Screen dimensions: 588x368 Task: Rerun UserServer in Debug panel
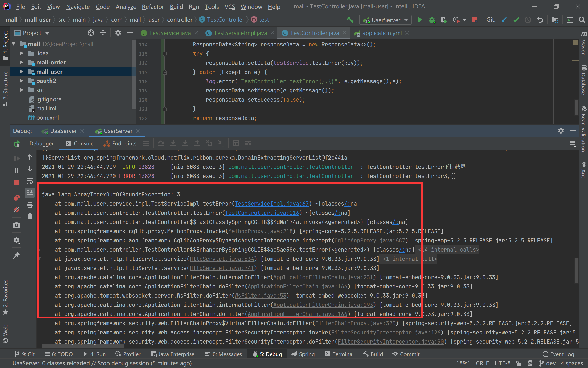tap(17, 144)
